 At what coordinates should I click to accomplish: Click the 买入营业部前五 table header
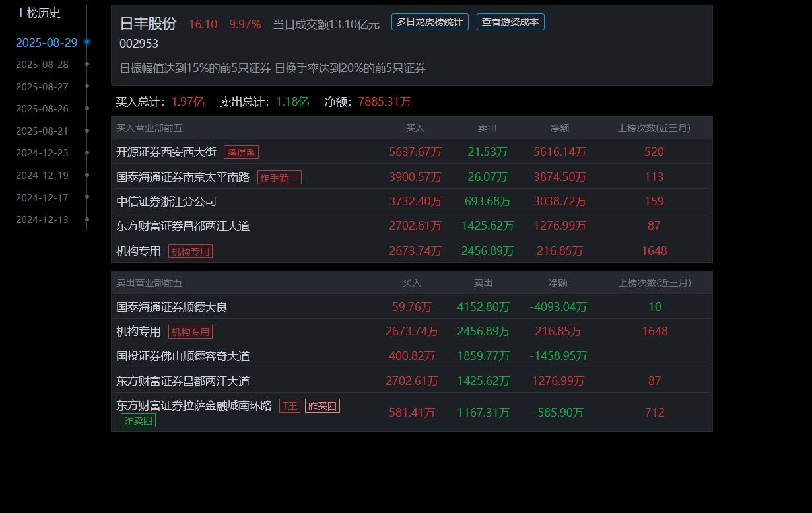pos(149,128)
